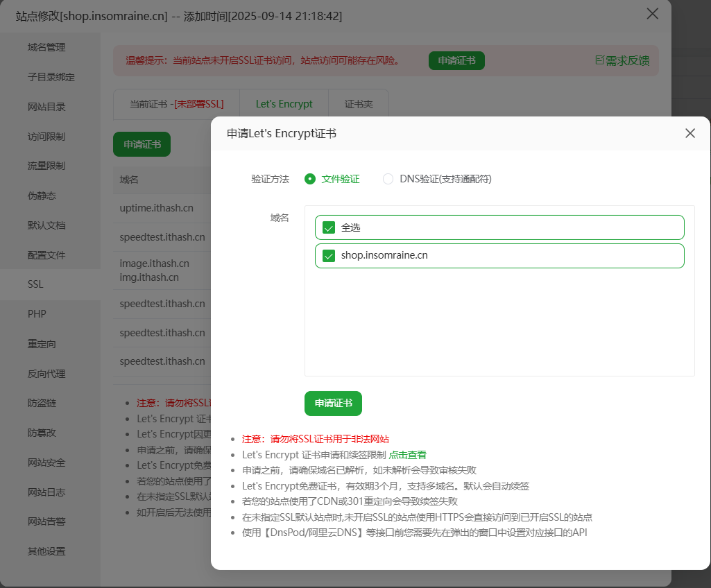The height and width of the screenshot is (588, 711).
Task: Toggle the 全选 checkbox
Action: (x=329, y=227)
